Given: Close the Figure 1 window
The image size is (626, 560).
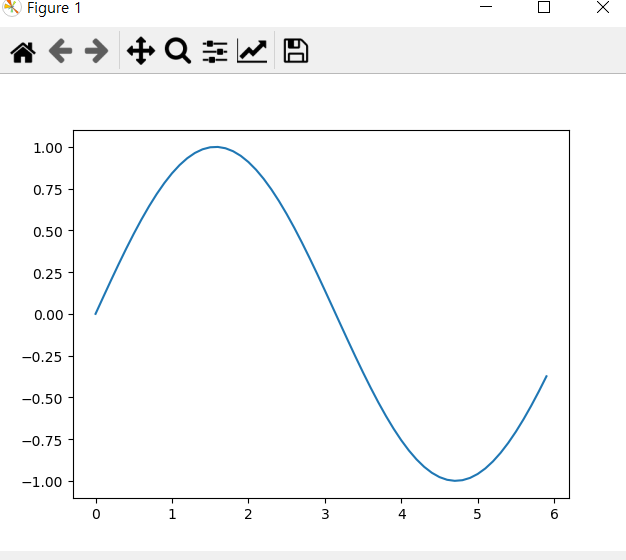Looking at the screenshot, I should click(x=603, y=7).
